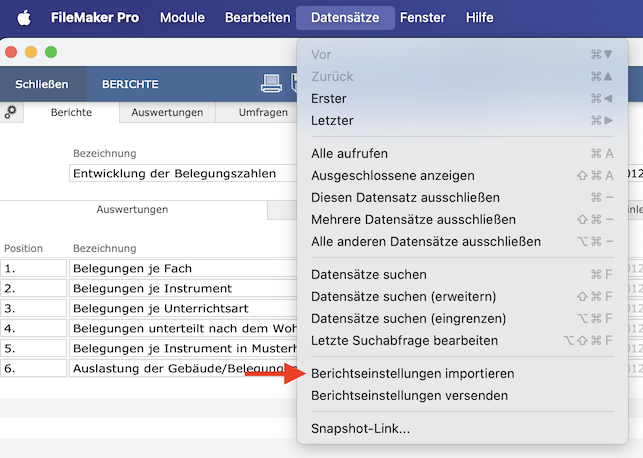This screenshot has width=643, height=458.
Task: Close window with red button
Action: (11, 52)
